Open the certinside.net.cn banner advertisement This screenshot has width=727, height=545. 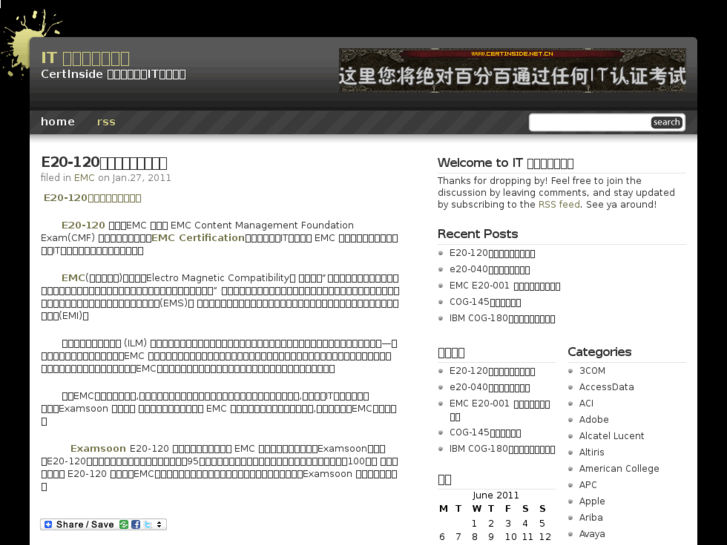point(512,70)
